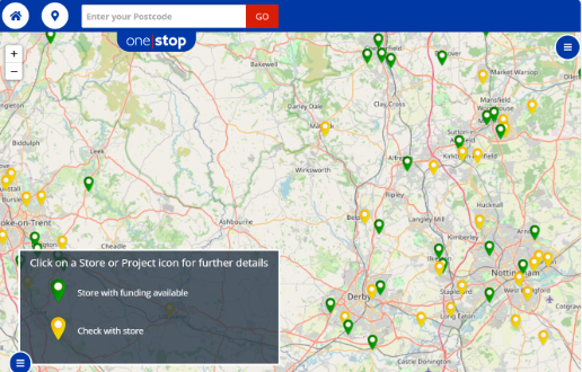
Task: Select the yellow pin at West Bridgford
Action: [527, 293]
